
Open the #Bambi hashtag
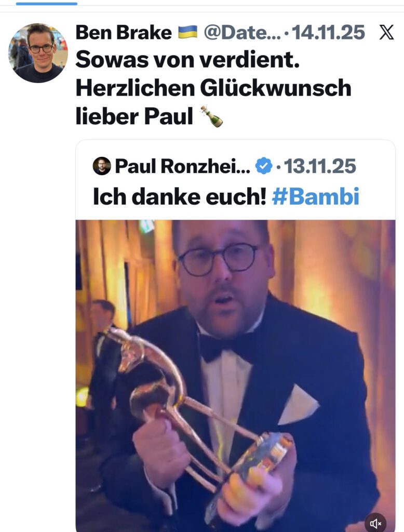(316, 197)
